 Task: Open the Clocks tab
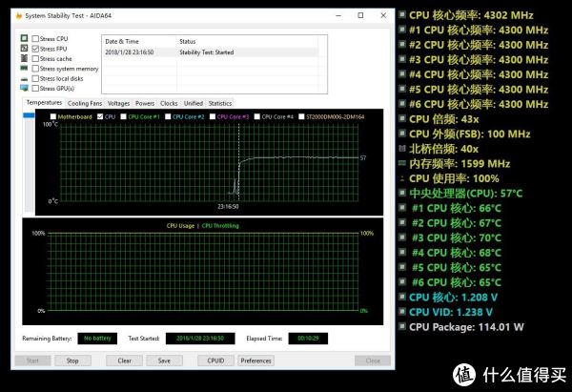coord(169,103)
